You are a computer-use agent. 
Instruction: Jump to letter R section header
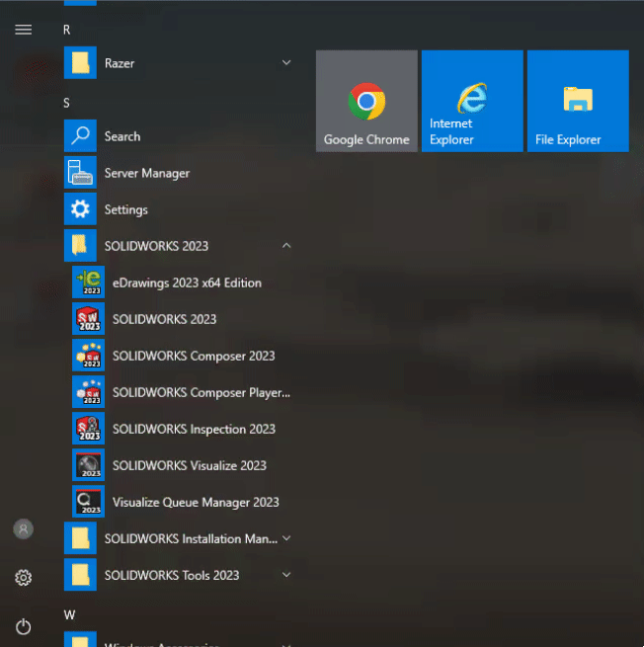click(67, 30)
